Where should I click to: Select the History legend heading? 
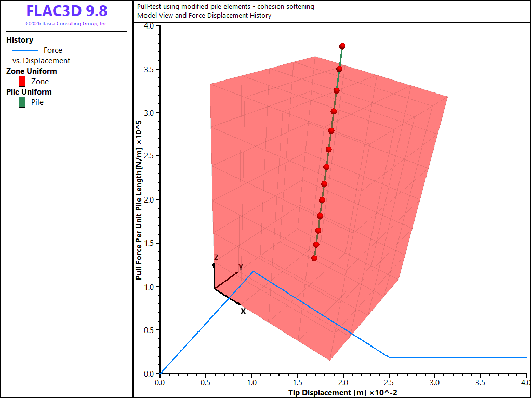pos(20,39)
